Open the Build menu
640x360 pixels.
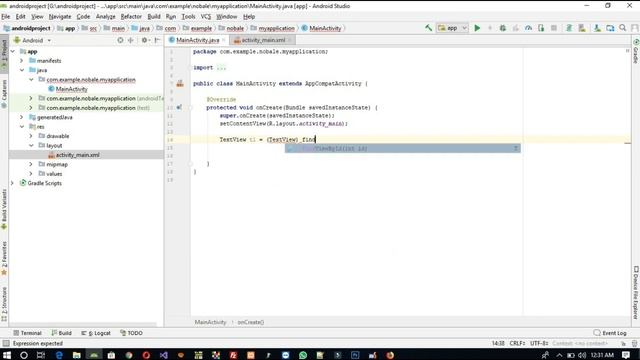pyautogui.click(x=154, y=17)
